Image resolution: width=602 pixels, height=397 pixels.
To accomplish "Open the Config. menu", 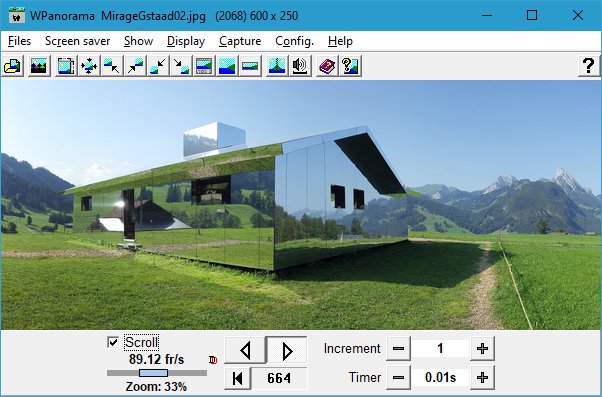I will [294, 41].
